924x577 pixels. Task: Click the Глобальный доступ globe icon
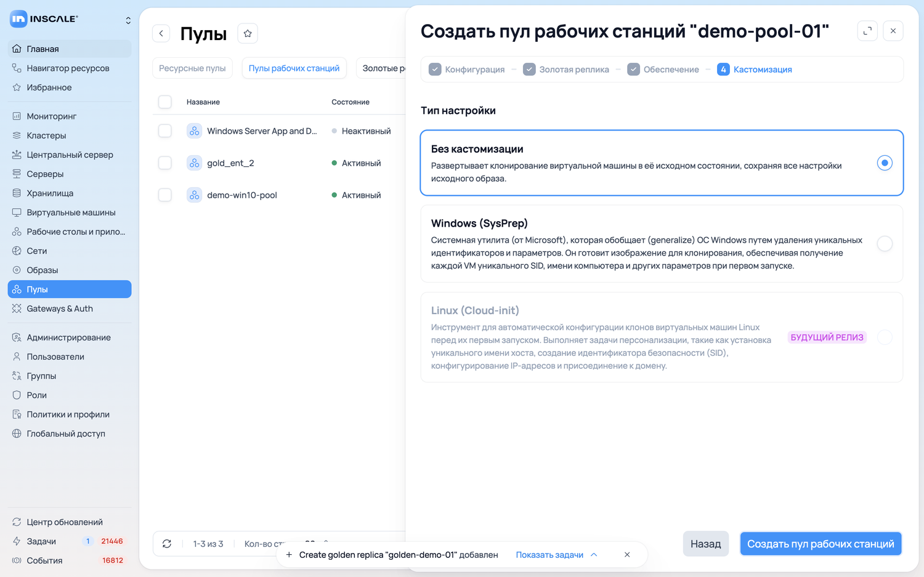17,434
